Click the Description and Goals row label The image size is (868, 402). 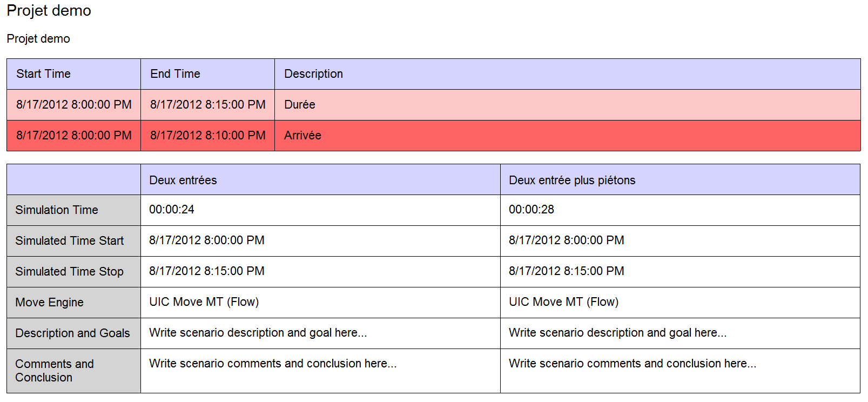(72, 333)
